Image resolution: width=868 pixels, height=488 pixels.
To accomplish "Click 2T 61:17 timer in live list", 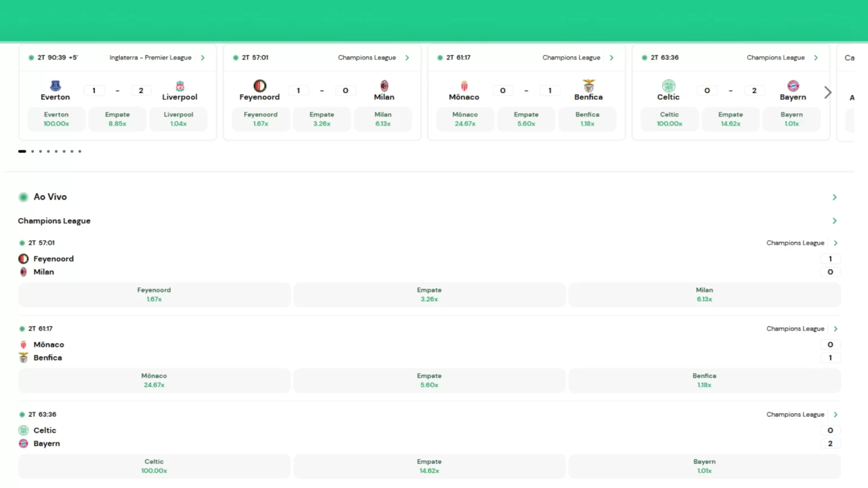I will pos(41,329).
